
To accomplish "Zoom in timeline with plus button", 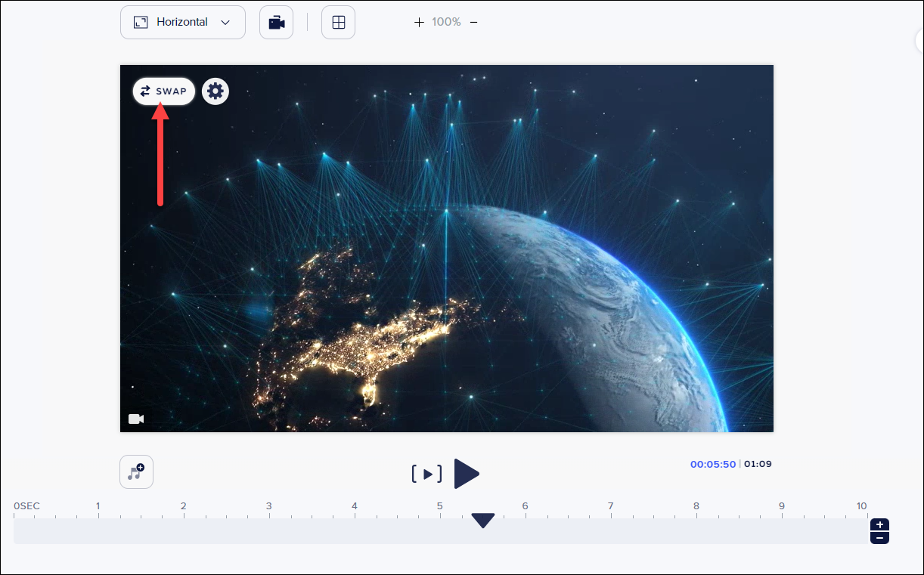I will pos(879,525).
